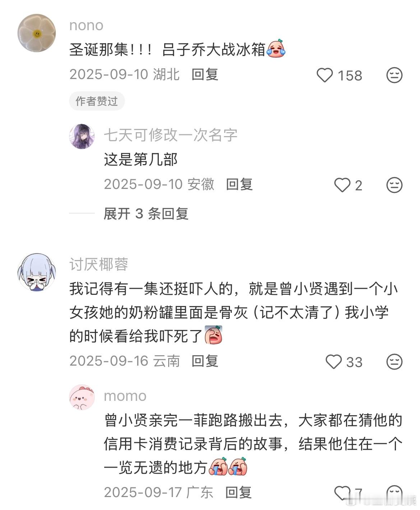The width and height of the screenshot is (420, 510).
Task: Tap the dislike face on momo's reply
Action: pyautogui.click(x=394, y=493)
